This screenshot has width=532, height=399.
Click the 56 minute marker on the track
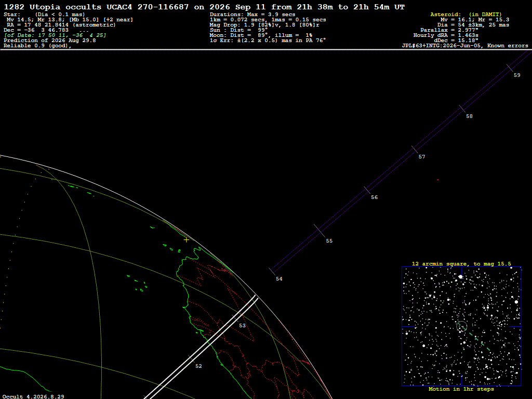pos(367,190)
